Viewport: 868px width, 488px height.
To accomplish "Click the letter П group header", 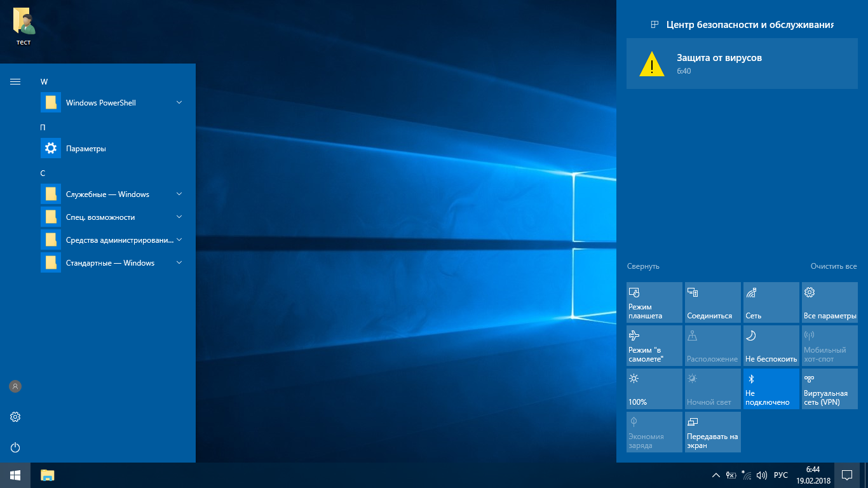I will (x=43, y=127).
